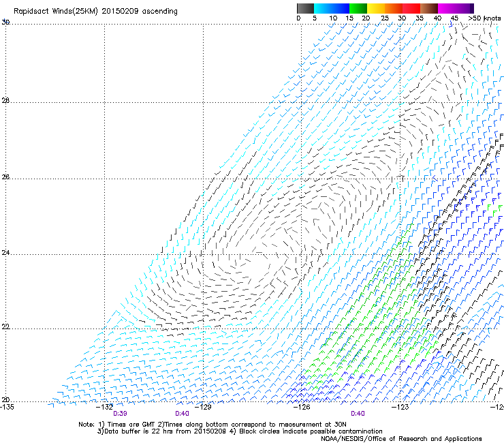Click the 'D:40' time label nearest -129

click(x=182, y=414)
